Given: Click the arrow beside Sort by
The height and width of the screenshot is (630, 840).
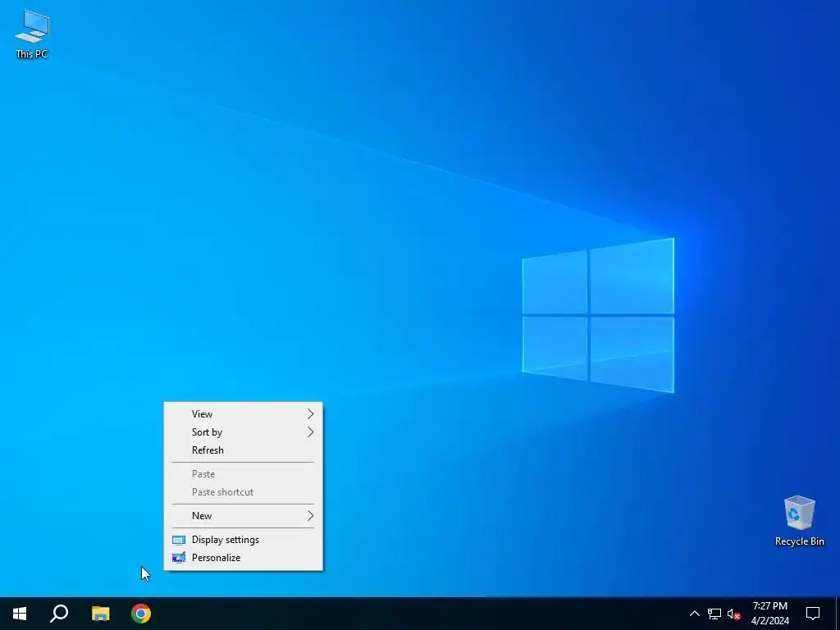Looking at the screenshot, I should click(x=310, y=432).
